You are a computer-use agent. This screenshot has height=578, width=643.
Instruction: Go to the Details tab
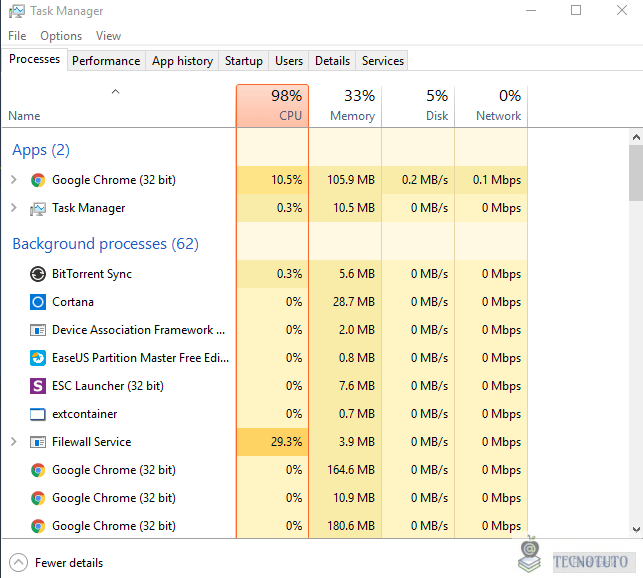point(332,61)
